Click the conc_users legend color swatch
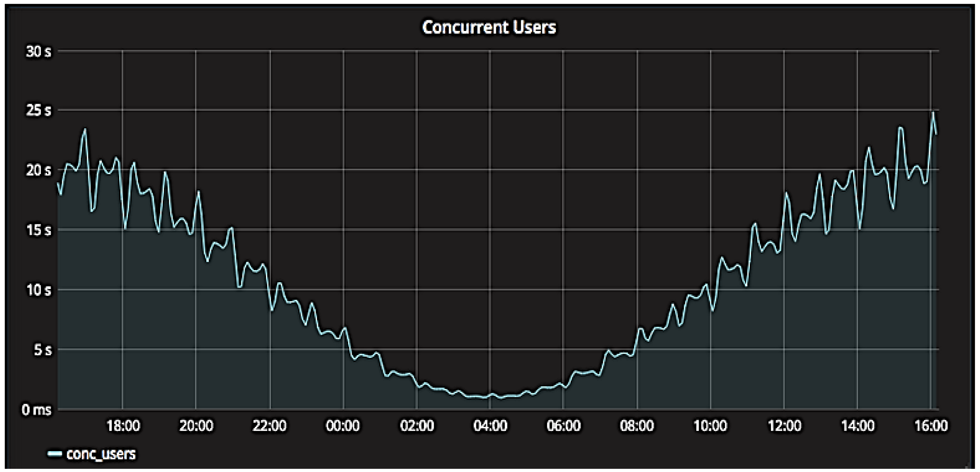Screen dimensions: 980x472 (x=54, y=454)
